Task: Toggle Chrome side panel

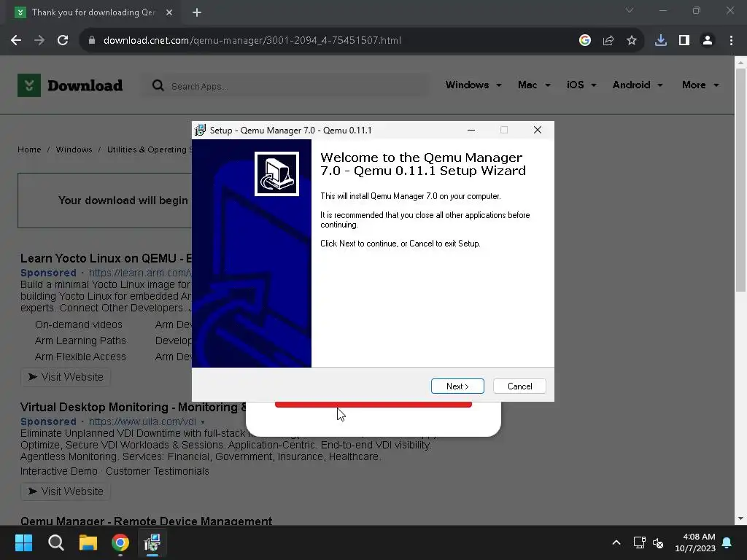Action: (684, 41)
